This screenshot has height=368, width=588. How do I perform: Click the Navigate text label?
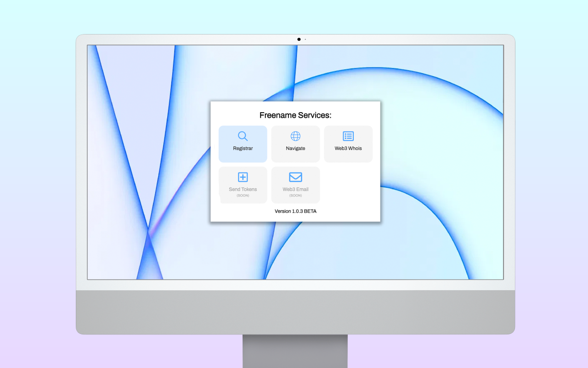(x=295, y=148)
